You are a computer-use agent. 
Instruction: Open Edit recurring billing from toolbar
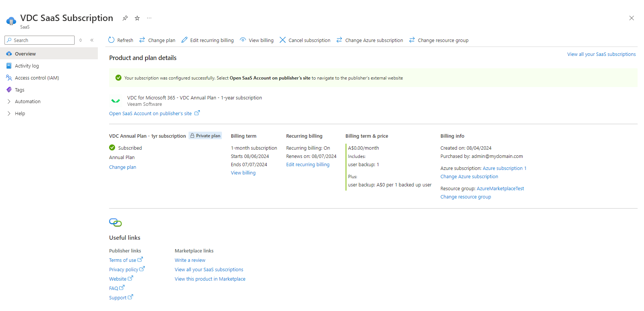208,40
